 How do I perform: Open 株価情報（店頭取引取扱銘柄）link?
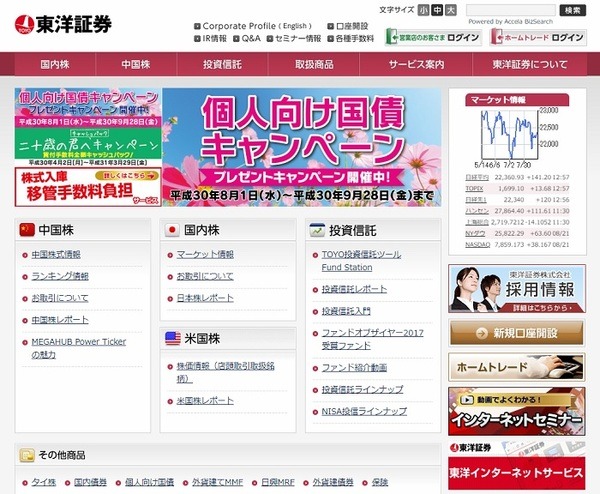tap(225, 372)
